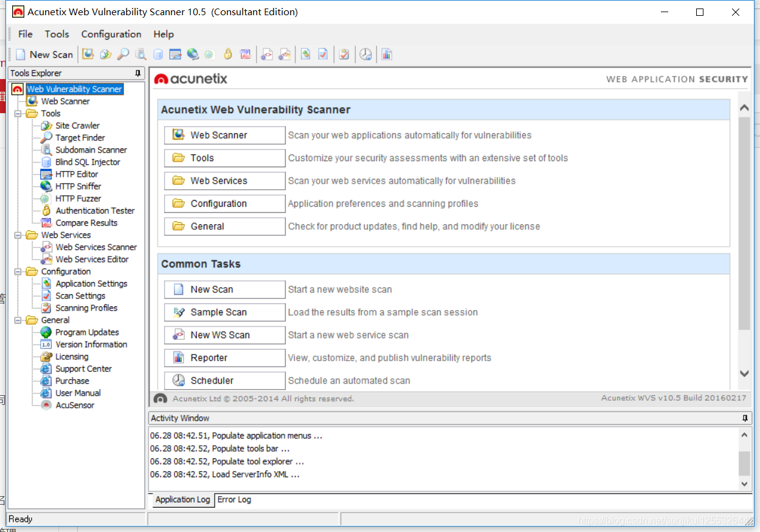Image resolution: width=760 pixels, height=532 pixels.
Task: Select HTTP Fuzzer in the tree
Action: (78, 199)
